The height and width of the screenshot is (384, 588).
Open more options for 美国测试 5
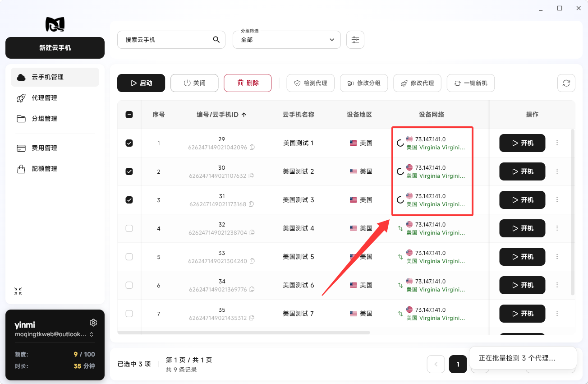pyautogui.click(x=557, y=257)
